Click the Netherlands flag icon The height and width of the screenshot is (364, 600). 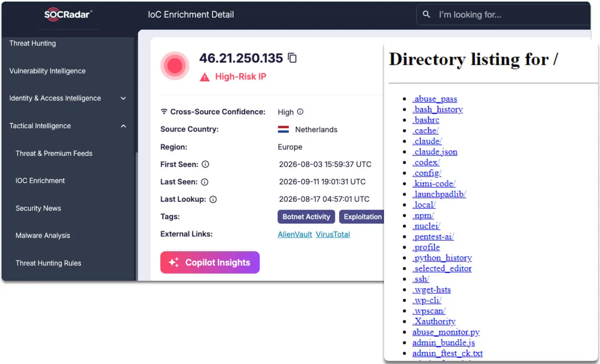click(283, 129)
